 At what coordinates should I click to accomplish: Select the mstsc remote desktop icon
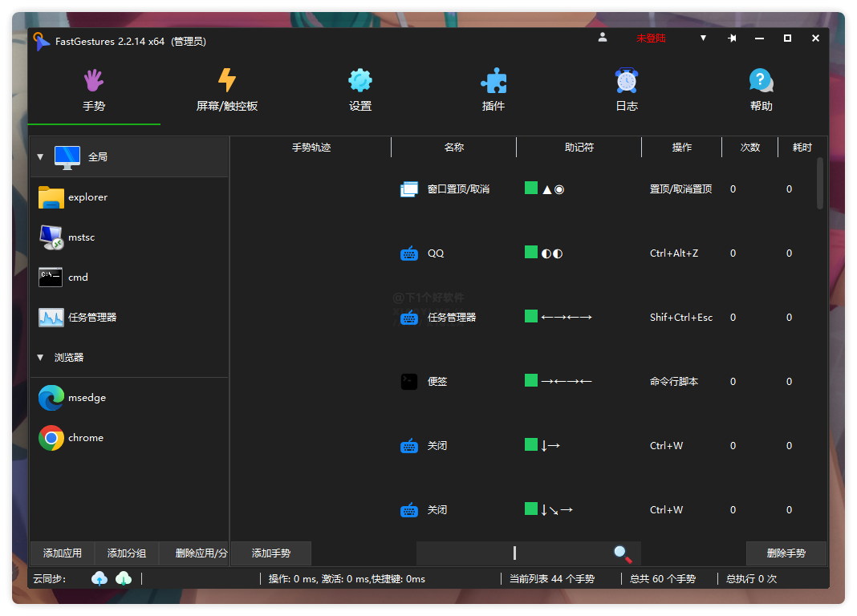51,237
